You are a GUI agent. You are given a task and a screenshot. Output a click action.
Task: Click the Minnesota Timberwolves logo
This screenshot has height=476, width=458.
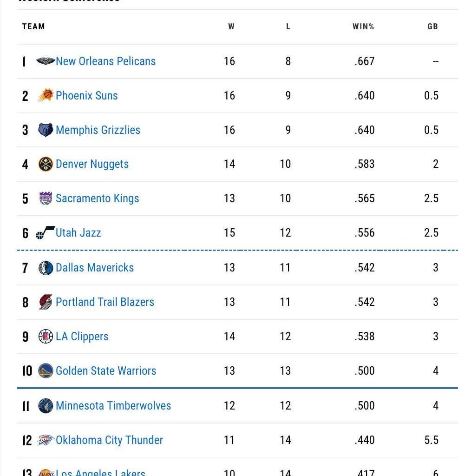(x=45, y=405)
